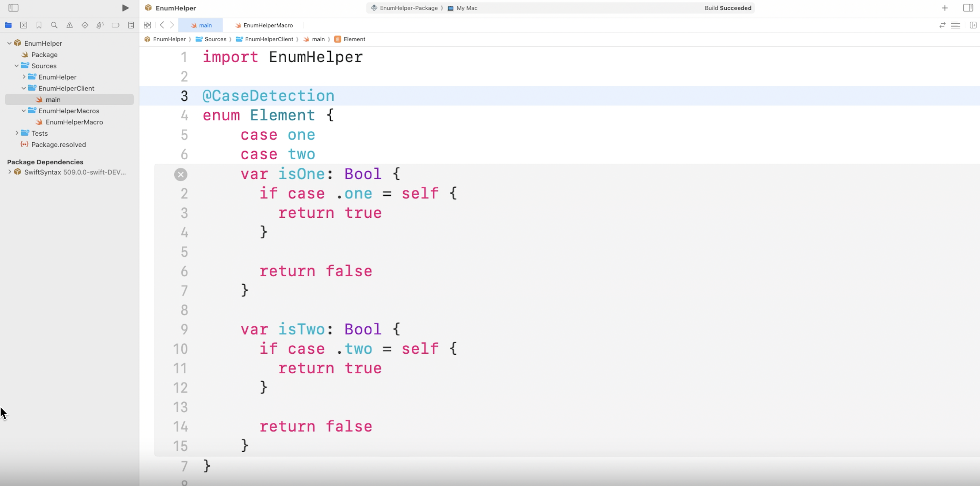Close the macro expansion view
This screenshot has height=486, width=980.
(181, 175)
